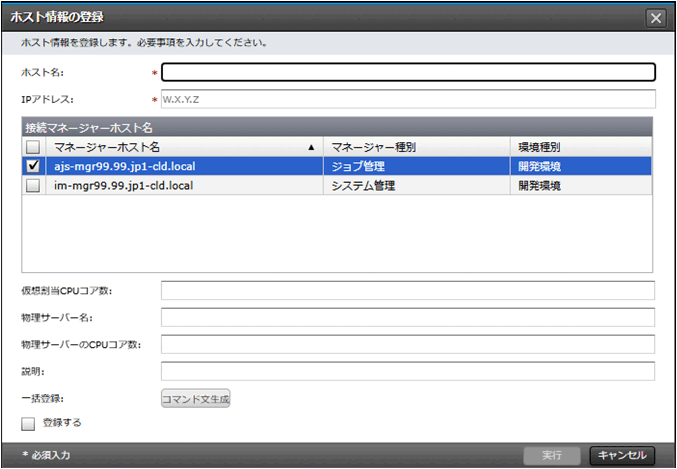Check the im-mgr99.99.jp1-cld.local row checkbox
The image size is (677, 469).
33,186
